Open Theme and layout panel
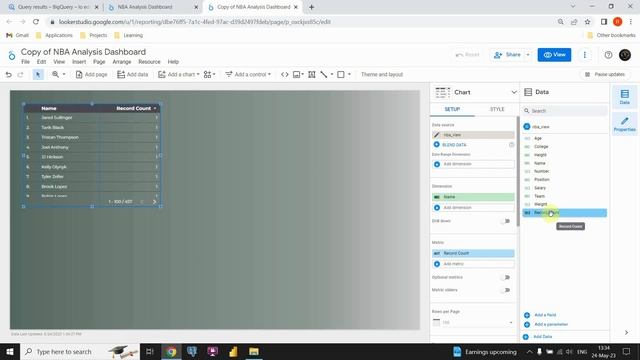Image resolution: width=640 pixels, height=360 pixels. click(x=382, y=74)
